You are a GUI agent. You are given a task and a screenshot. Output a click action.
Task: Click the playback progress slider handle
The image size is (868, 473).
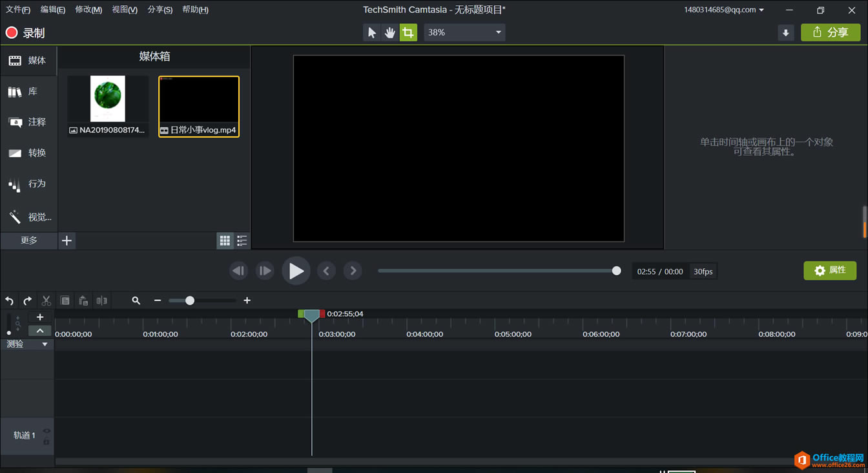point(617,271)
